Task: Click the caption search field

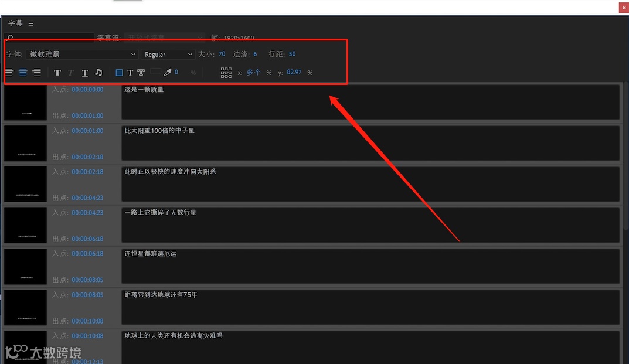Action: click(49, 38)
